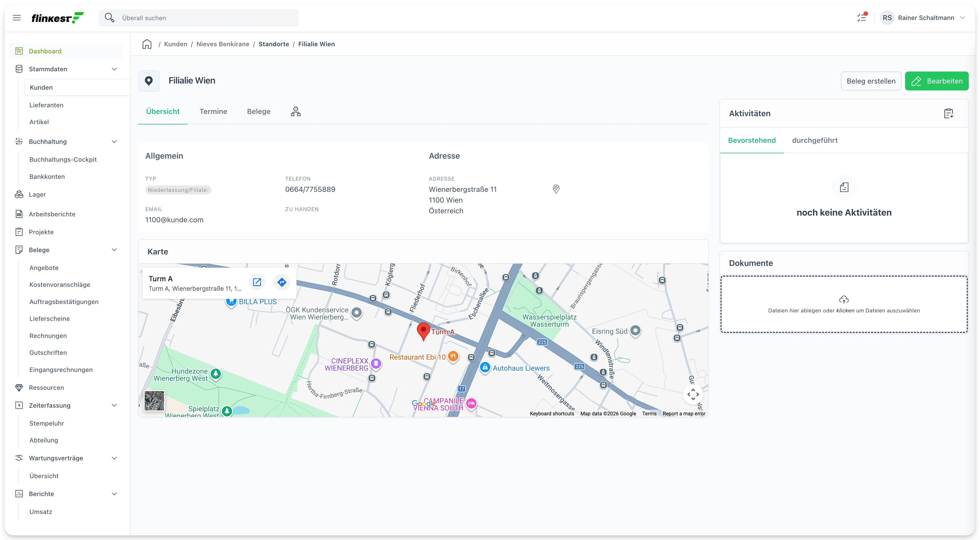Click the ÖGK Kundenservice map marker
980x540 pixels.
click(x=357, y=313)
